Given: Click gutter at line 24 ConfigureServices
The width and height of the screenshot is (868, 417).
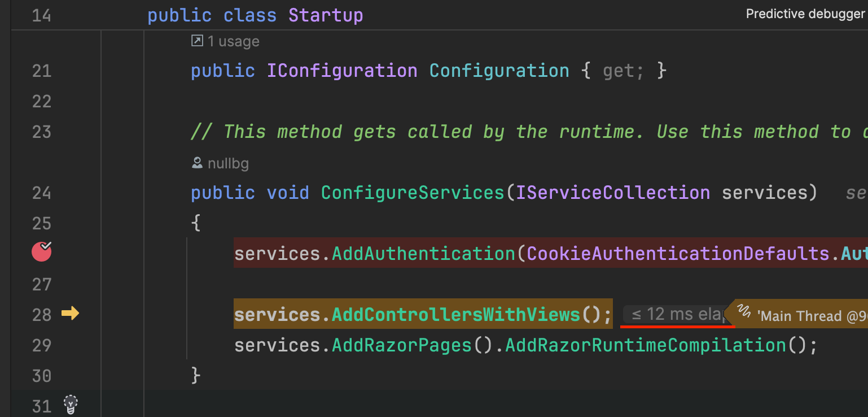Looking at the screenshot, I should (41, 193).
